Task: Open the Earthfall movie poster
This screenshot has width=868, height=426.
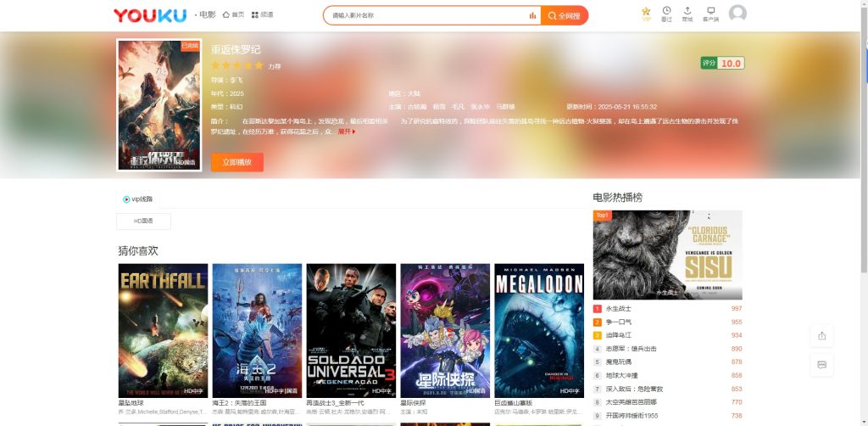Action: pos(164,331)
